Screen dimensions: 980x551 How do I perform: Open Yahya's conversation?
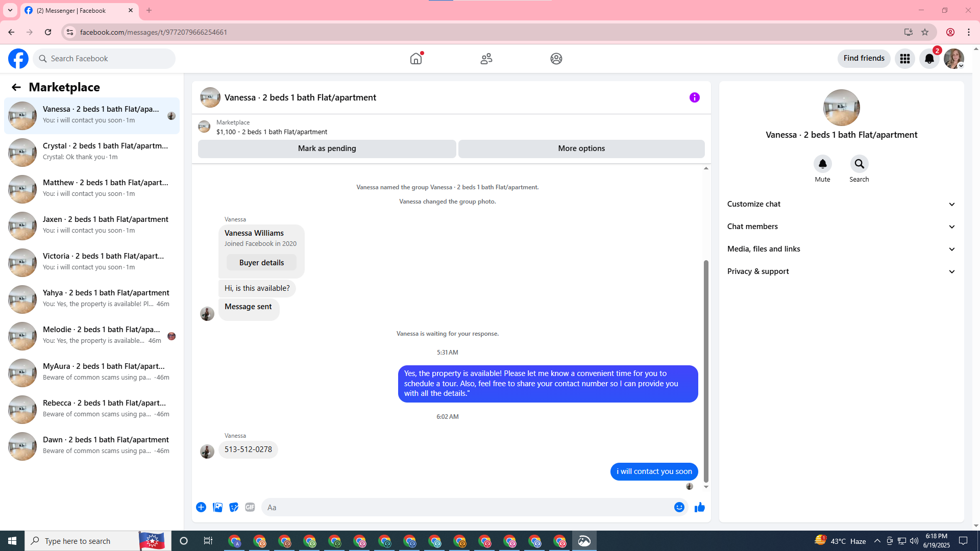[x=92, y=299]
